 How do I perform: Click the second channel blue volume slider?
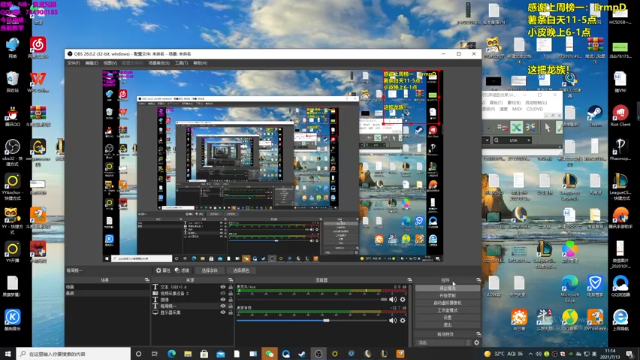point(312,321)
